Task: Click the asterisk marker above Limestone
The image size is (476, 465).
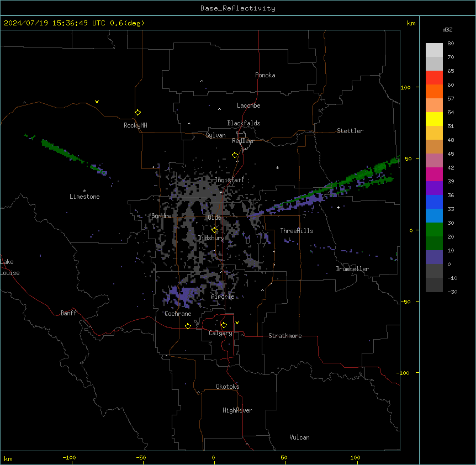Action: [x=84, y=191]
